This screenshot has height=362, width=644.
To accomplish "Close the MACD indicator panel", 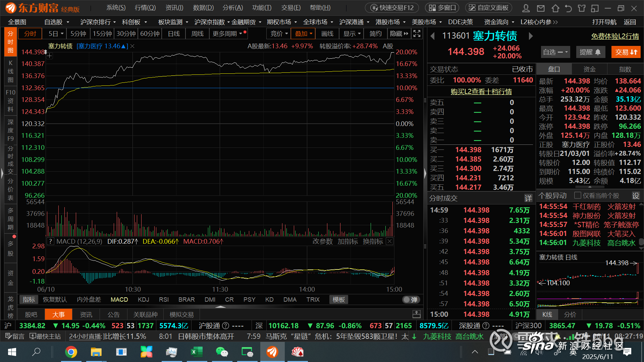I will (x=389, y=241).
